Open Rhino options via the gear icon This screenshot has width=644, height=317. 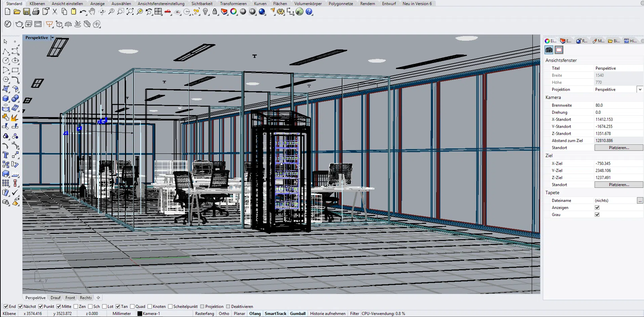point(281,11)
